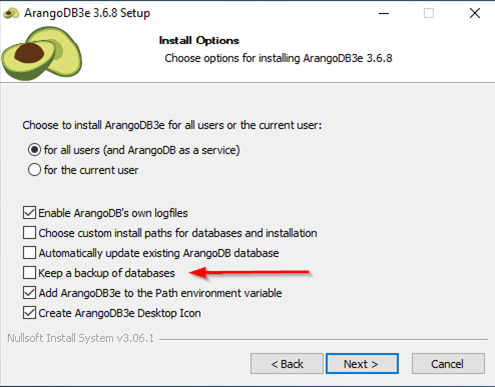Select 'for all users' radio option

coord(34,150)
